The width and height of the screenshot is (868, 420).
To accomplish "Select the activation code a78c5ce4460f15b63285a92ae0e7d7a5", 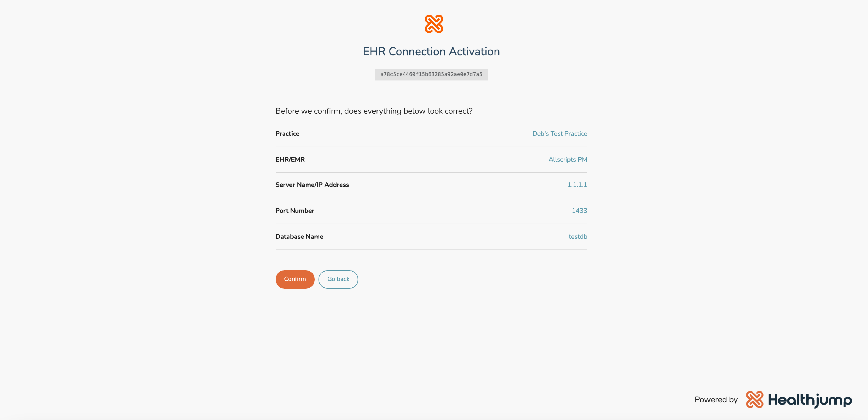I will tap(431, 75).
